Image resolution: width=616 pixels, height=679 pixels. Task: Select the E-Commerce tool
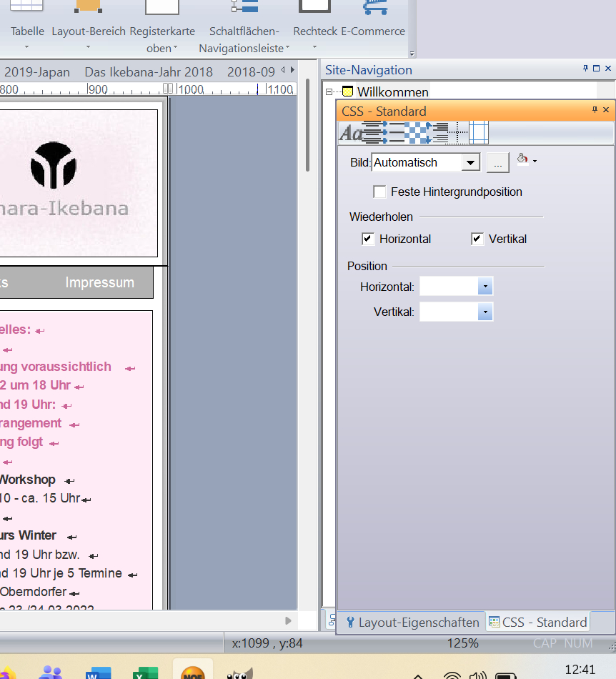[x=373, y=31]
